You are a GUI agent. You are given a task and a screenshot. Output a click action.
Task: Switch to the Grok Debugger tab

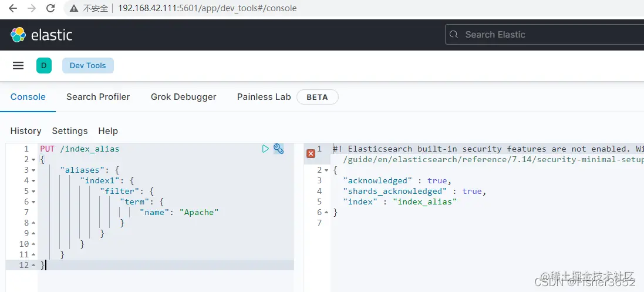point(183,97)
